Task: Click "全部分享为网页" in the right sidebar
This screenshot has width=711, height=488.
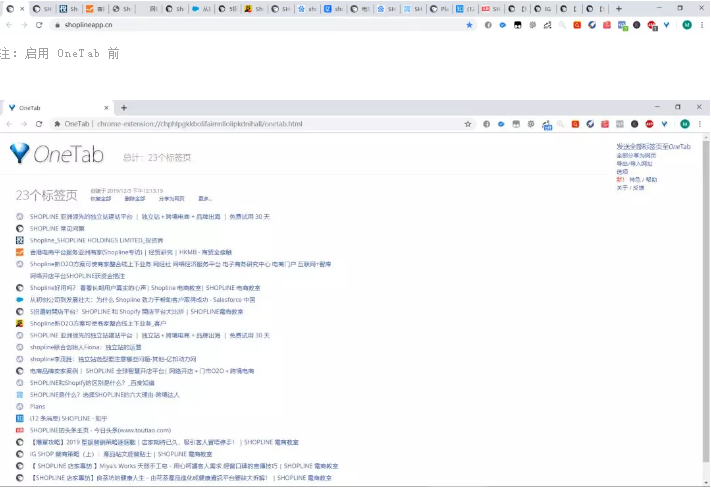Action: [x=636, y=156]
